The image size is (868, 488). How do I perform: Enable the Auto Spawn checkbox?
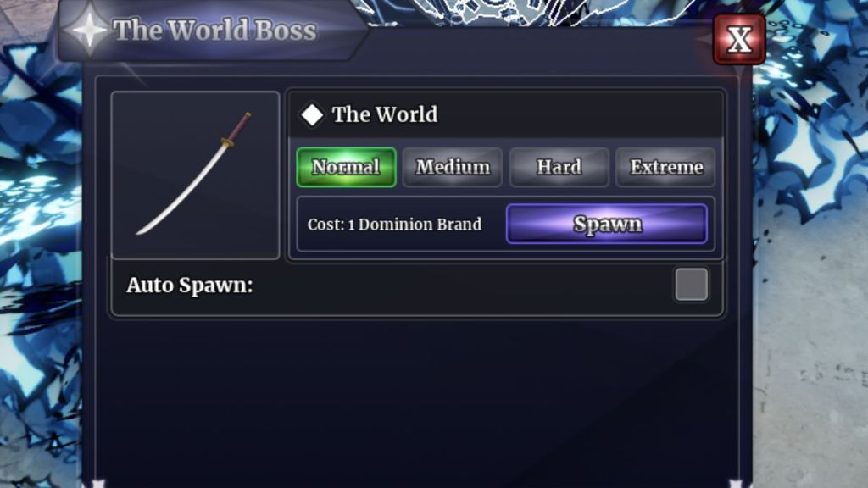point(691,285)
